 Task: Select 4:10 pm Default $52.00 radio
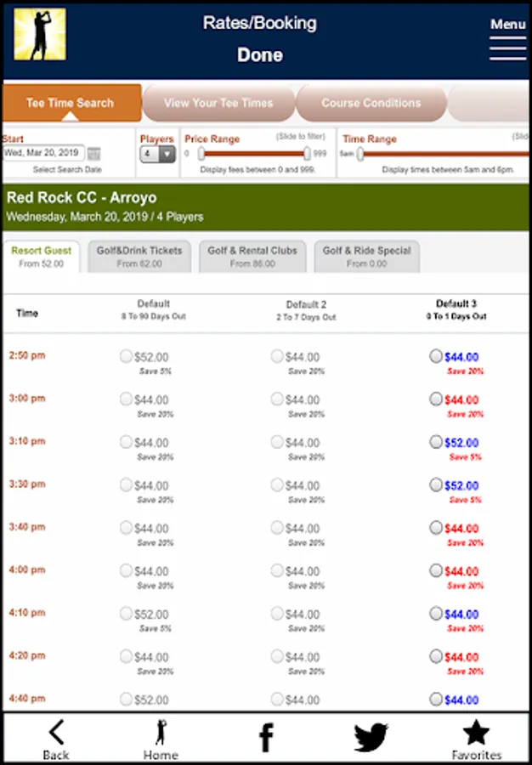127,614
